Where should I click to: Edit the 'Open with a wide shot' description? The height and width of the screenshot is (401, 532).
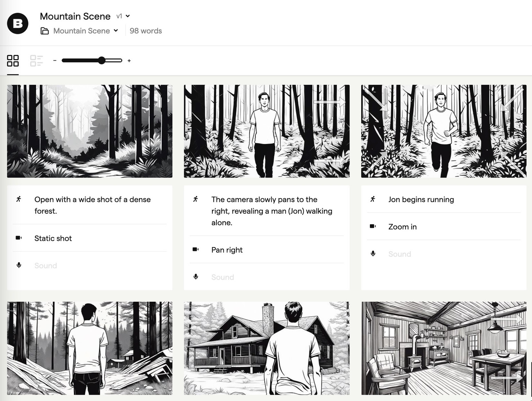[92, 205]
